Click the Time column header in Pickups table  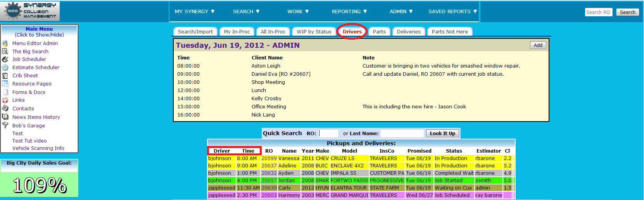click(x=248, y=151)
